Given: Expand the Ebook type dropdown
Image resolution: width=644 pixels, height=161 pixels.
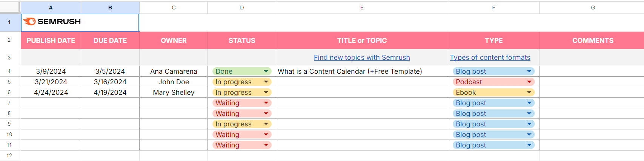Looking at the screenshot, I should pyautogui.click(x=529, y=93).
